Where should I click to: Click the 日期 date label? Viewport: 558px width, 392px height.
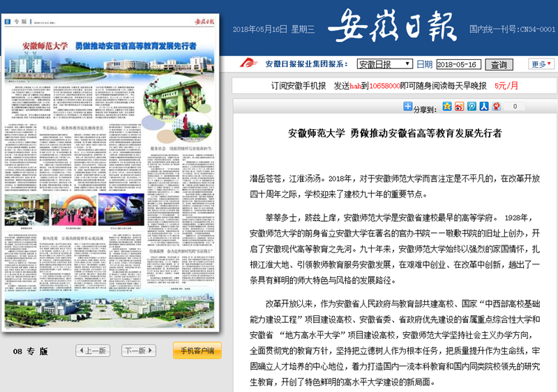pos(424,64)
